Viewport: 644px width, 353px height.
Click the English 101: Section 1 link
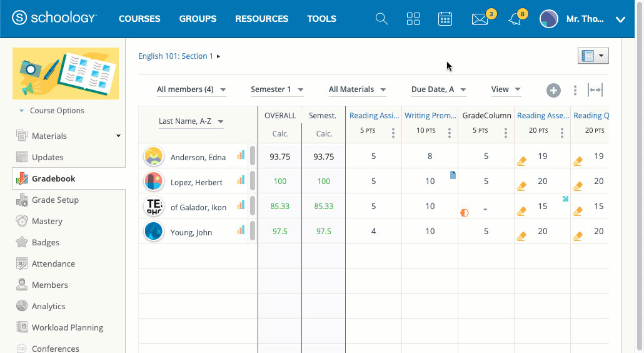[x=176, y=56]
